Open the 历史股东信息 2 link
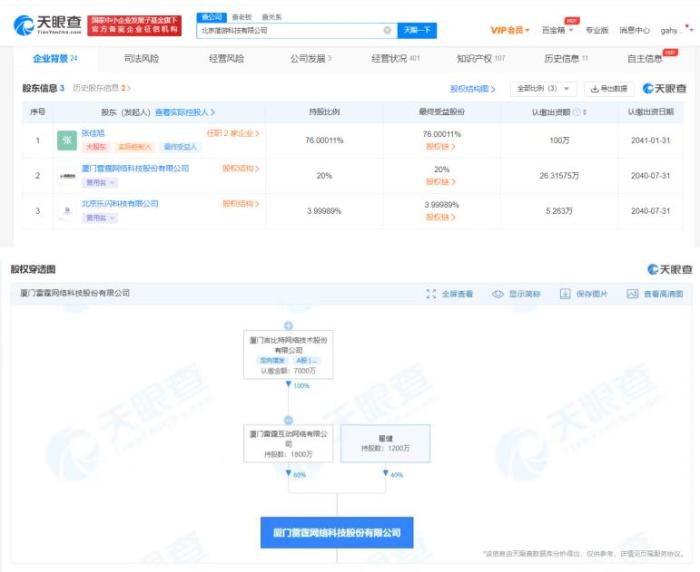The height and width of the screenshot is (572, 700). pyautogui.click(x=101, y=88)
